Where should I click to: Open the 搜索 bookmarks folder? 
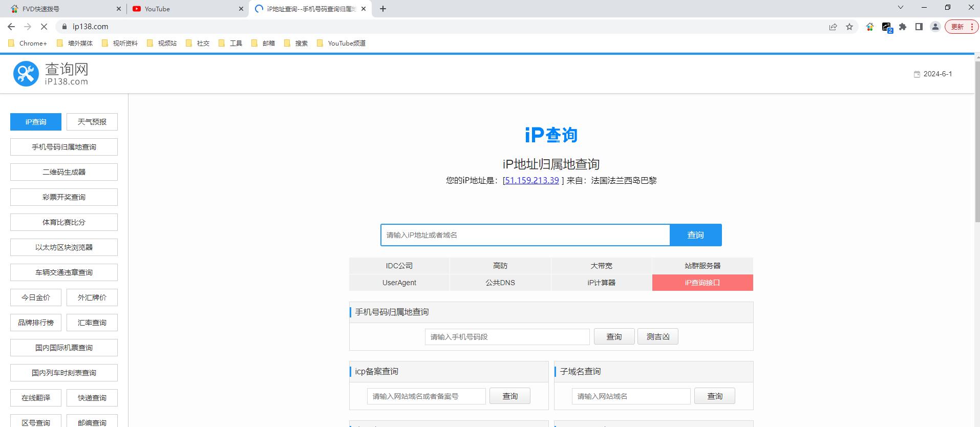296,44
